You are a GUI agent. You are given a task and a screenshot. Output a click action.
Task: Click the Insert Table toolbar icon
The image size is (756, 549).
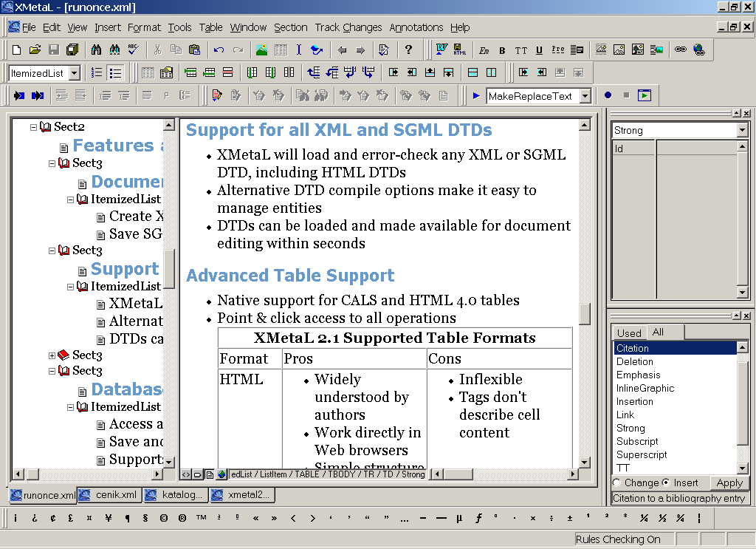281,50
